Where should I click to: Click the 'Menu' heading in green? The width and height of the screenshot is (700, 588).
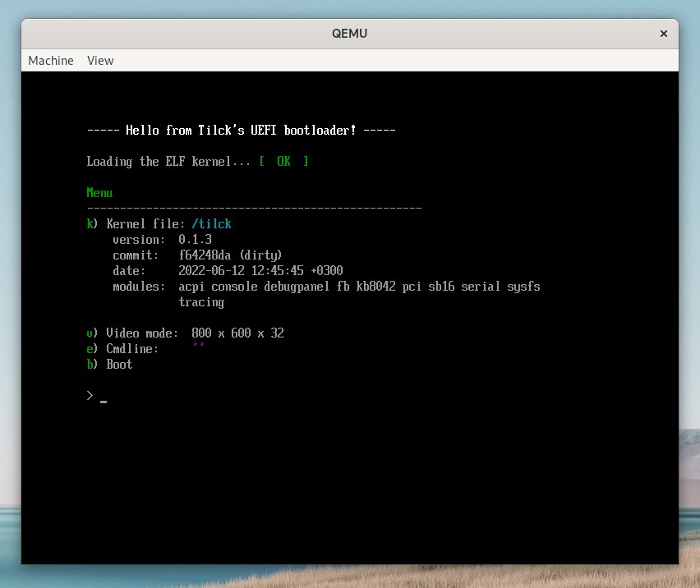(99, 192)
